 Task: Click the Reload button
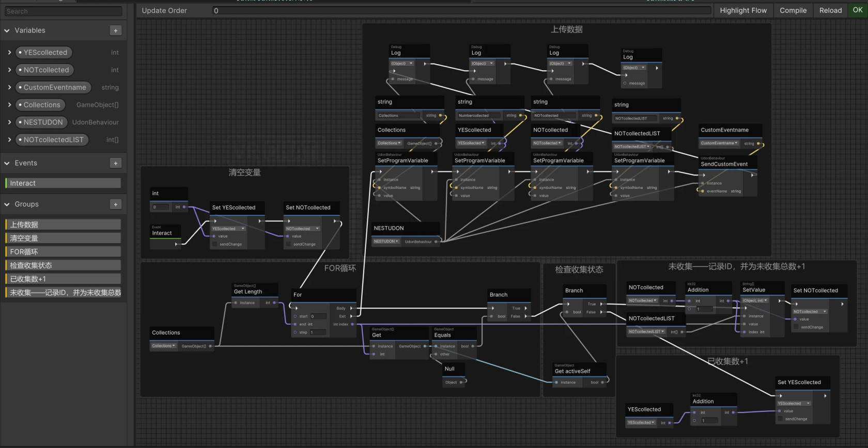click(831, 10)
